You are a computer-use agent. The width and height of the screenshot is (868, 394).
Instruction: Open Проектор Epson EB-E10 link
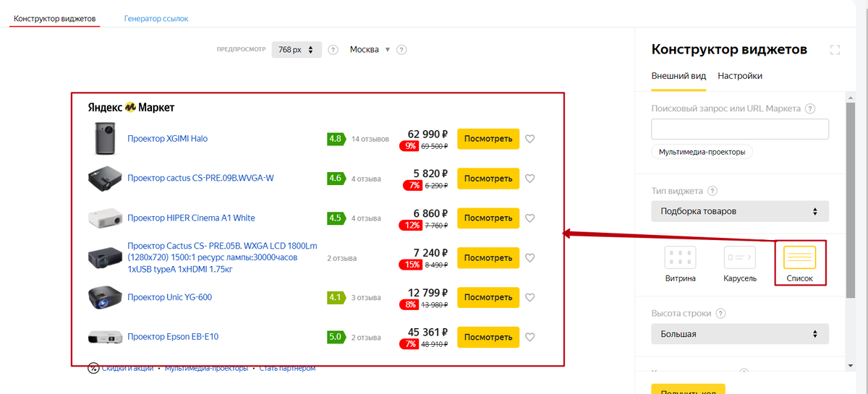click(x=173, y=337)
